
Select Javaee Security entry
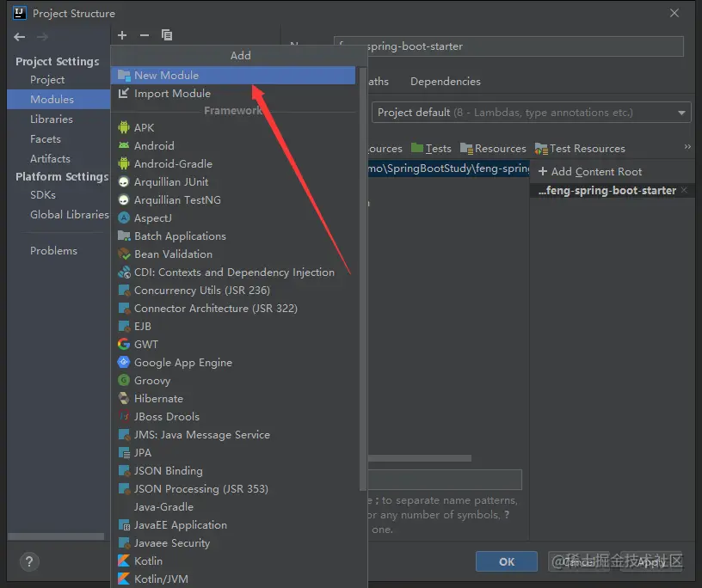click(233, 542)
